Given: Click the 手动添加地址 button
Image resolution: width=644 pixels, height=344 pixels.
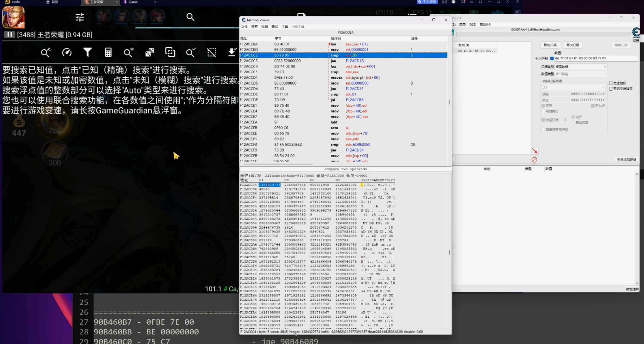Looking at the screenshot, I should coord(626,160).
